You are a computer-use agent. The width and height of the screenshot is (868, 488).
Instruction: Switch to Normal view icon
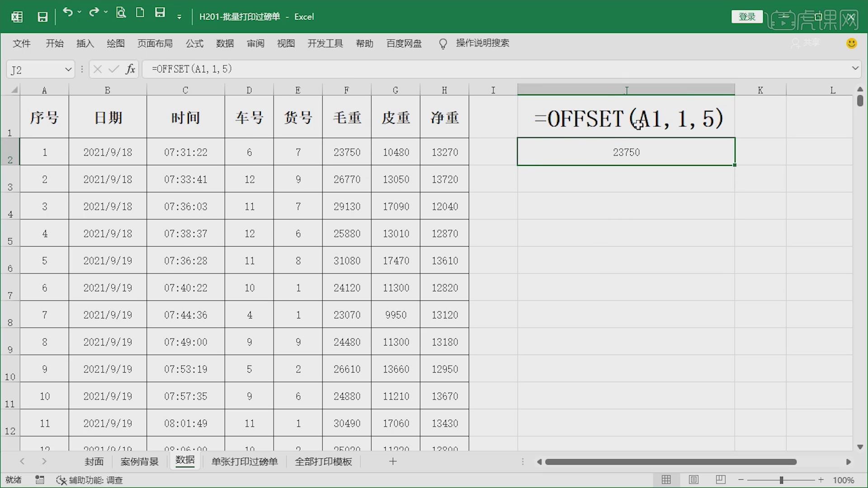point(666,480)
